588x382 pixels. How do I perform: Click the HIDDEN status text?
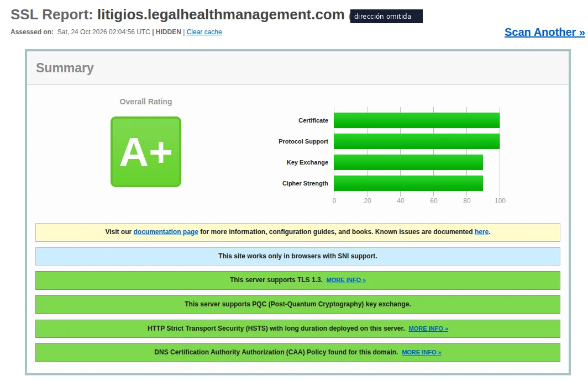pos(169,32)
